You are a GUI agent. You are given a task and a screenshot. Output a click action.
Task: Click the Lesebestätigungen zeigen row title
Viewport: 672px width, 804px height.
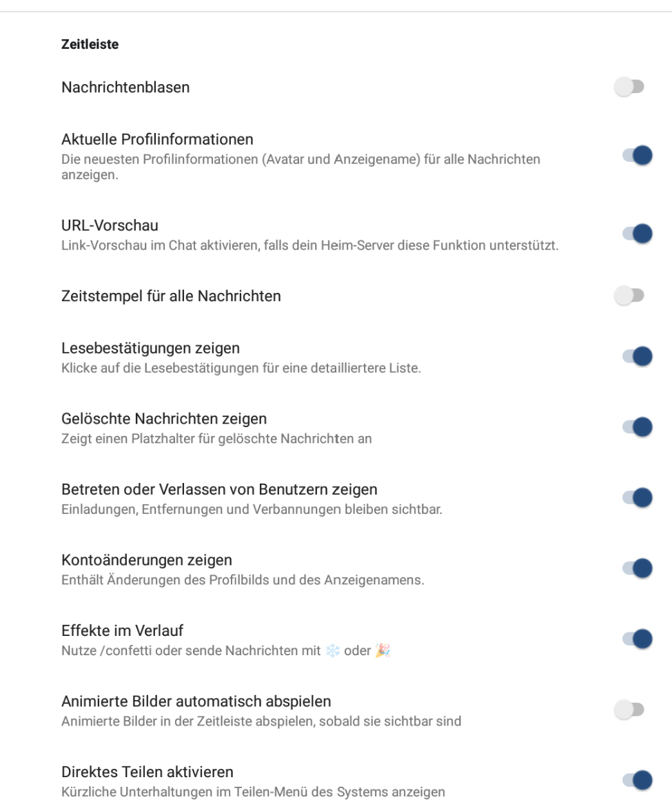pyautogui.click(x=150, y=348)
